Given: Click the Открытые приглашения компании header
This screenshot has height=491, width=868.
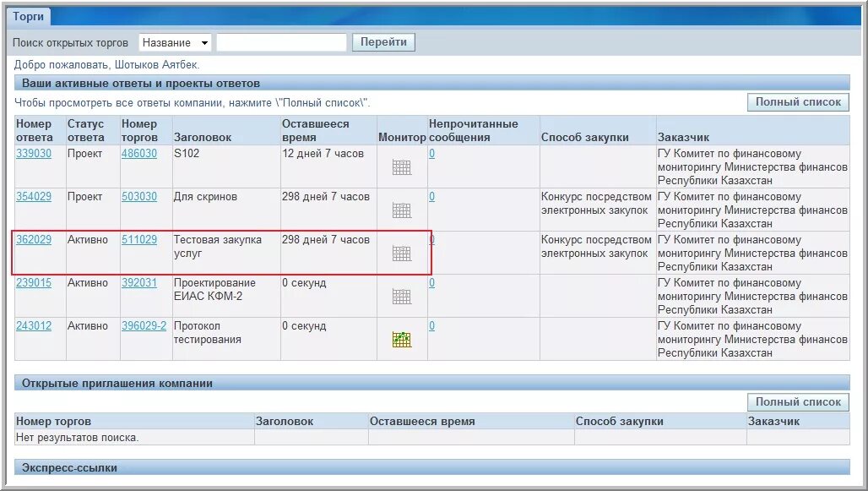Looking at the screenshot, I should pos(431,383).
